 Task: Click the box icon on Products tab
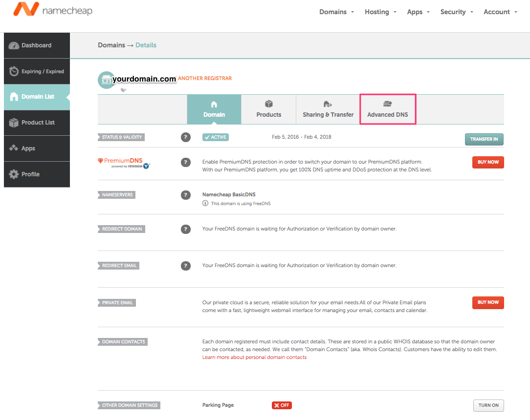[x=269, y=104]
